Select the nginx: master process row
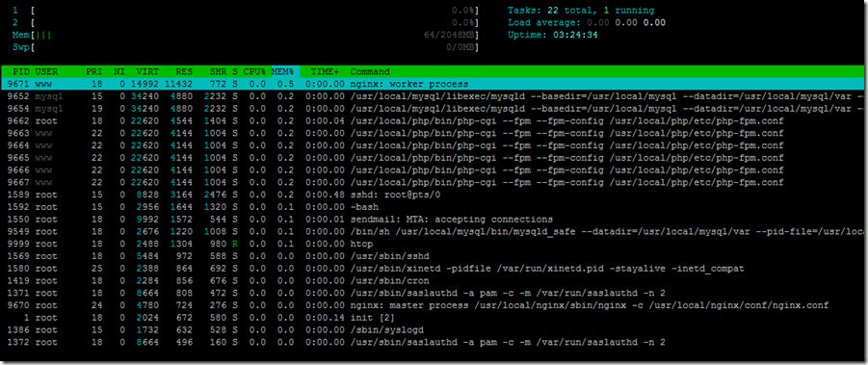Image resolution: width=868 pixels, height=365 pixels. [434, 305]
